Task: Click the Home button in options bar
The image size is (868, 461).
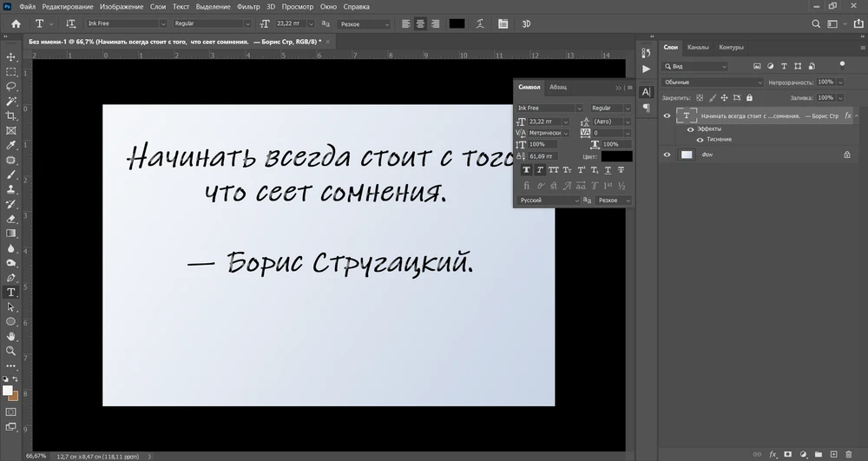Action: click(x=15, y=23)
